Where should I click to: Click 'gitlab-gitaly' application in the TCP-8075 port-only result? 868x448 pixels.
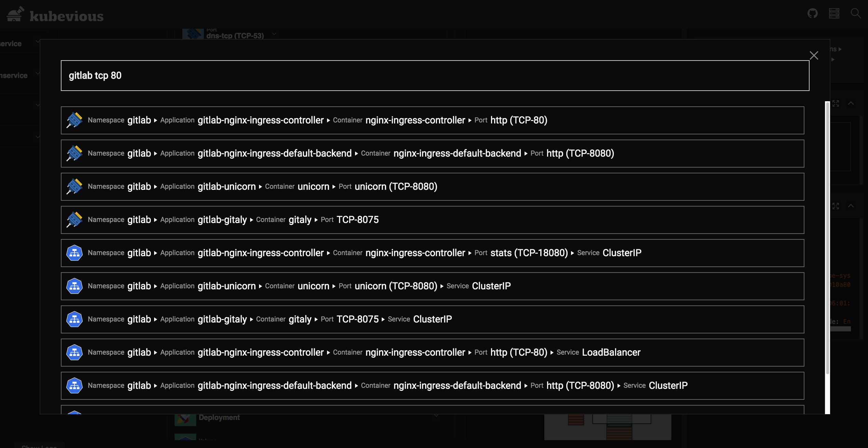pyautogui.click(x=222, y=220)
